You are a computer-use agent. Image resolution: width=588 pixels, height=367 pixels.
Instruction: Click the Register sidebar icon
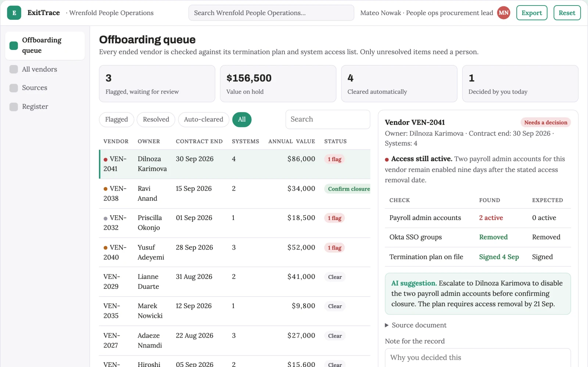point(14,107)
